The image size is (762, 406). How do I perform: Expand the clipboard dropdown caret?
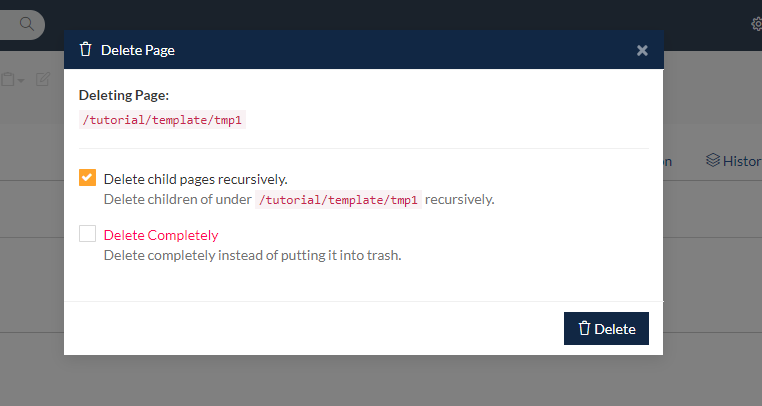point(21,80)
